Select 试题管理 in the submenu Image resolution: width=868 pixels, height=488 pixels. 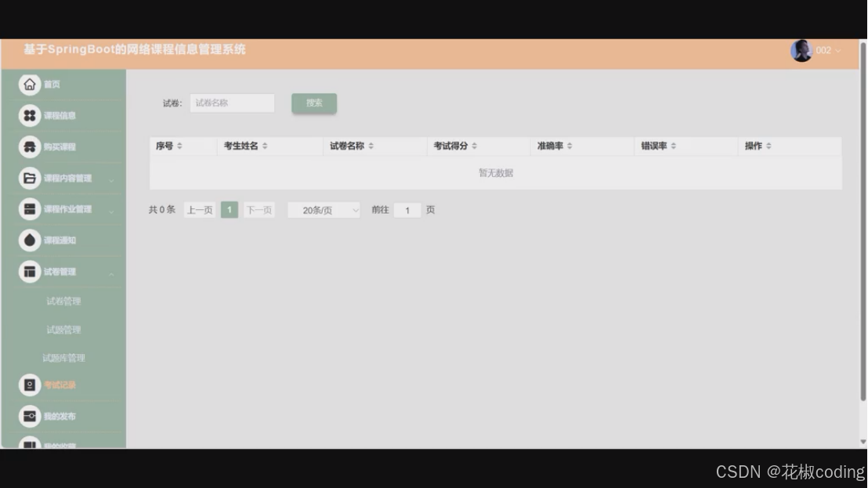(63, 329)
